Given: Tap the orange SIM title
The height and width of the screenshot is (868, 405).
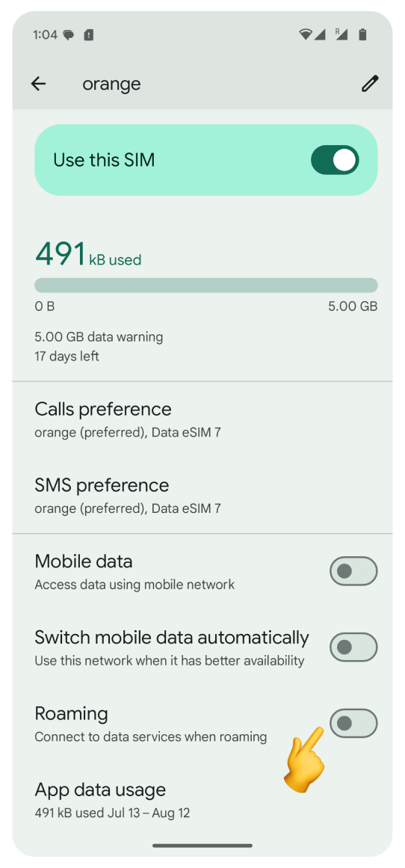Looking at the screenshot, I should pos(112,84).
